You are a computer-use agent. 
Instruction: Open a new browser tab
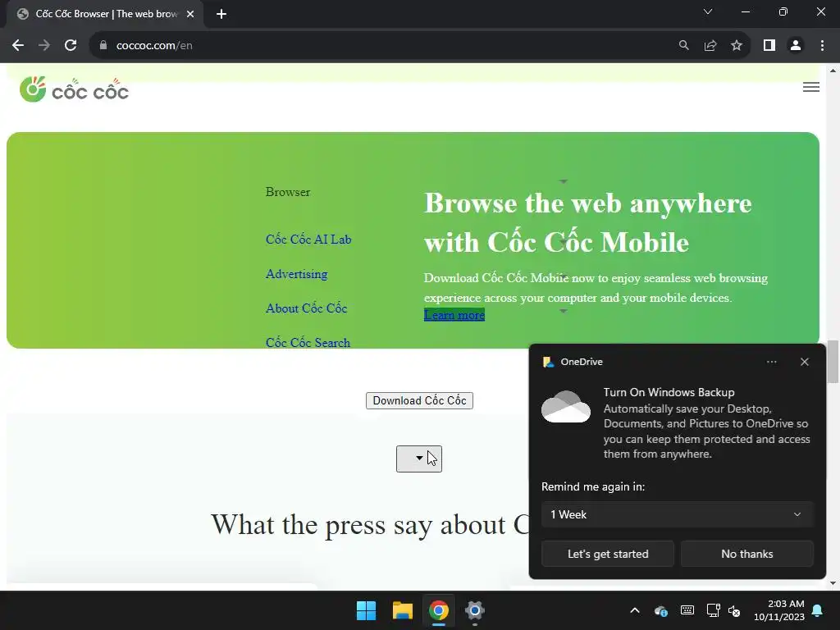(221, 14)
